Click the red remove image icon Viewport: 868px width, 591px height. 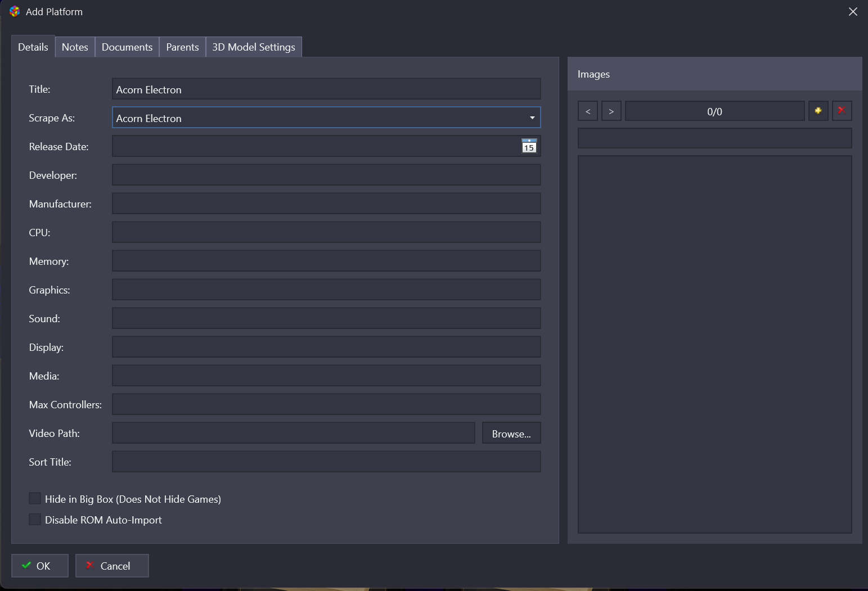[x=842, y=111]
